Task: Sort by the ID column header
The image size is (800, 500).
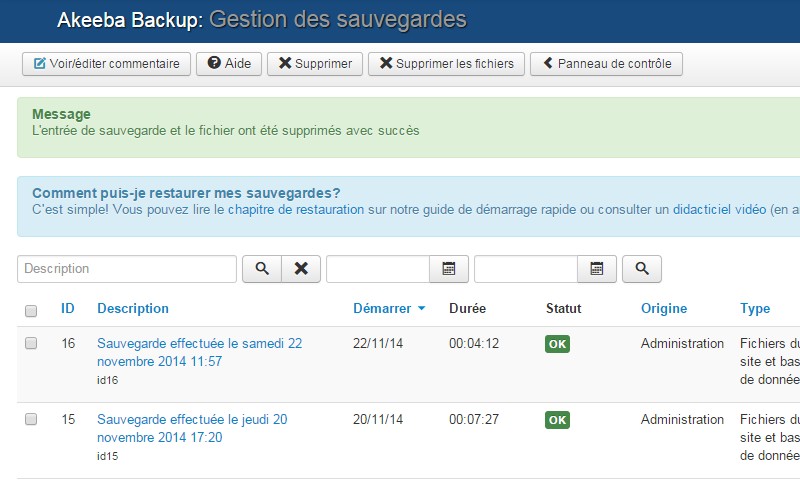Action: 68,309
